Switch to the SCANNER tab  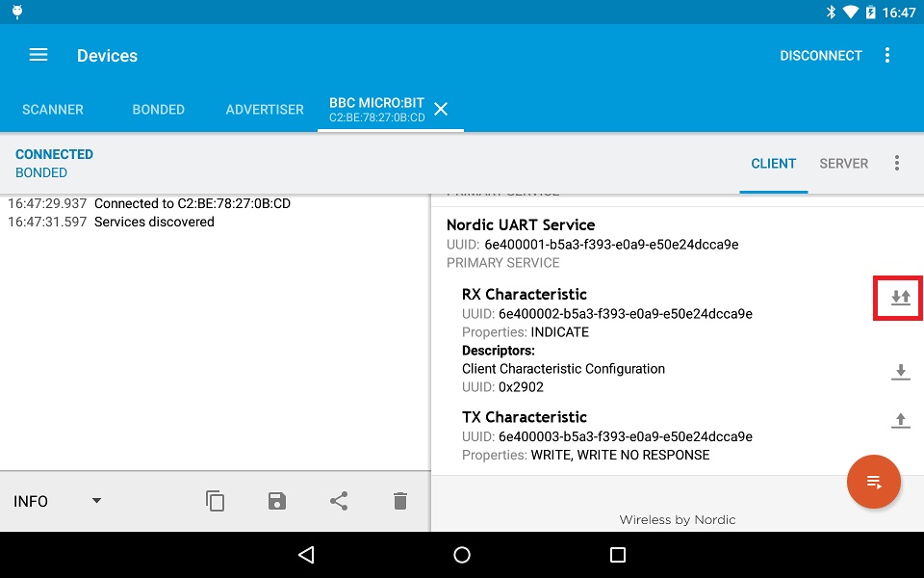tap(53, 109)
